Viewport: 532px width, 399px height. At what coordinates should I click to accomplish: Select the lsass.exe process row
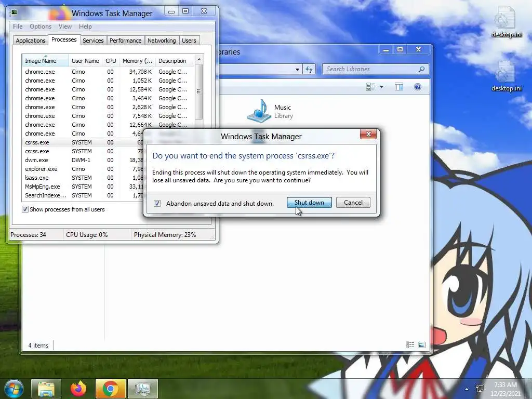[83, 178]
